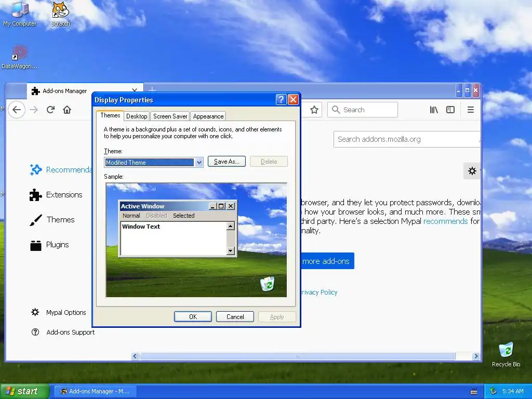532x399 pixels.
Task: Click the on-screen keyboard tray icon
Action: (474, 392)
